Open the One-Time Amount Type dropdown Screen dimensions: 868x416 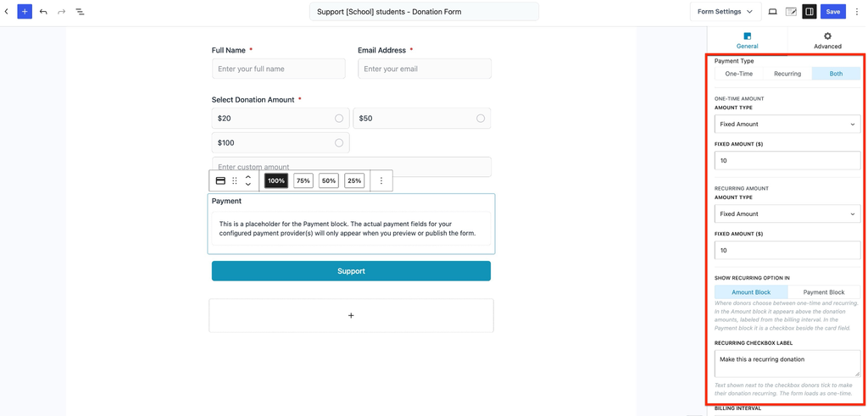[787, 124]
